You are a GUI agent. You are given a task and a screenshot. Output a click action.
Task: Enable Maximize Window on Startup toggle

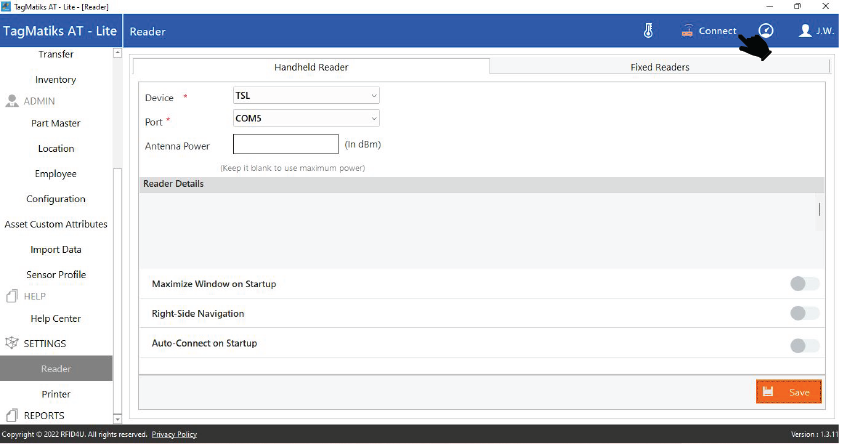(804, 284)
